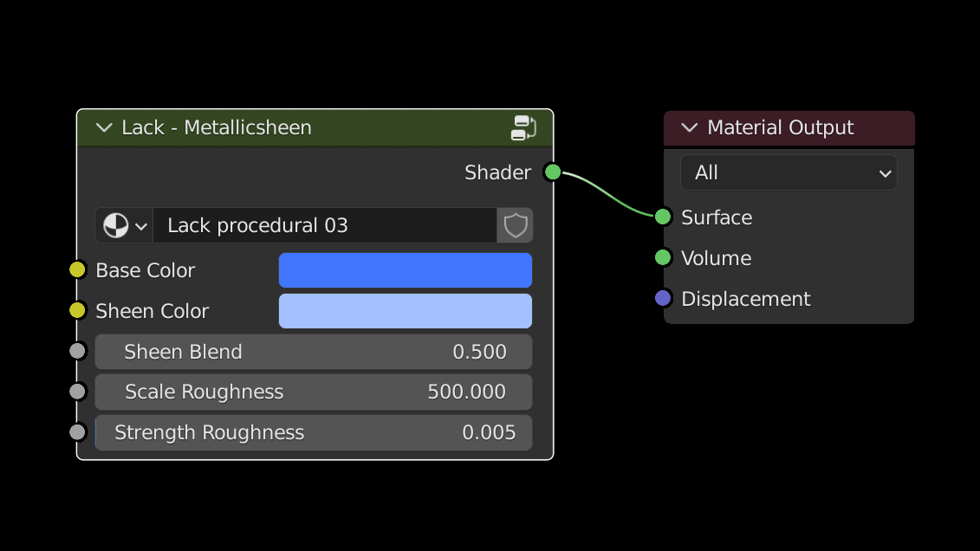Viewport: 980px width, 551px height.
Task: Click the Sheen Color input socket
Action: 78,310
